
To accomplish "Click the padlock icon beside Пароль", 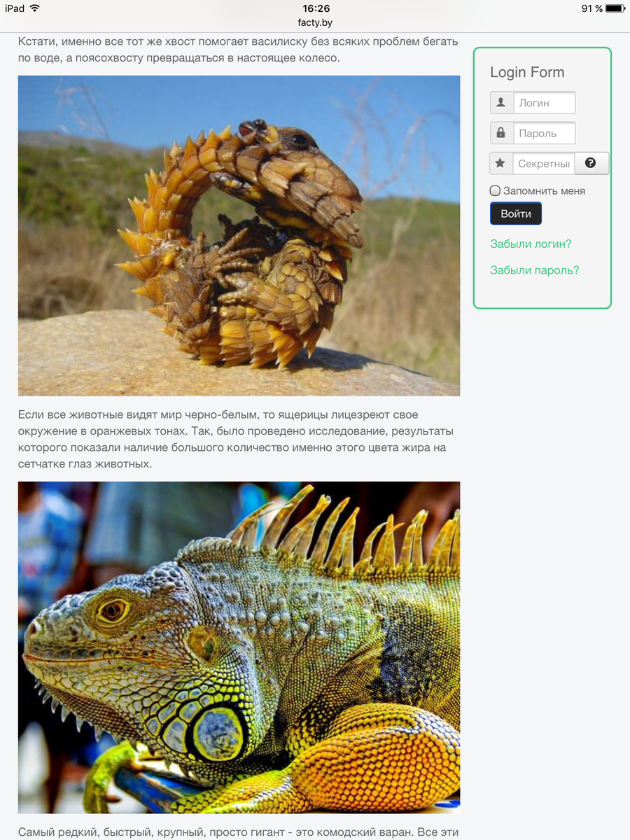I will (x=501, y=133).
